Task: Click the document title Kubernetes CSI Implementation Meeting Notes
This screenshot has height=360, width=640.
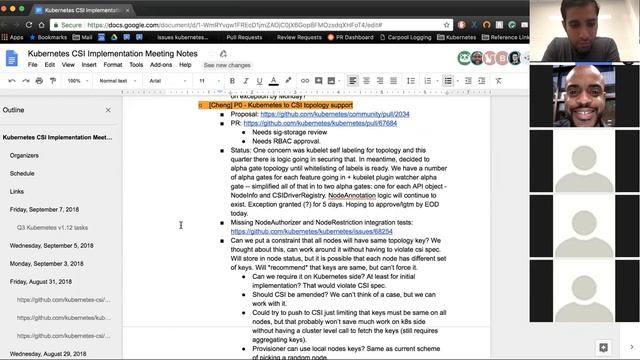Action: pos(113,53)
